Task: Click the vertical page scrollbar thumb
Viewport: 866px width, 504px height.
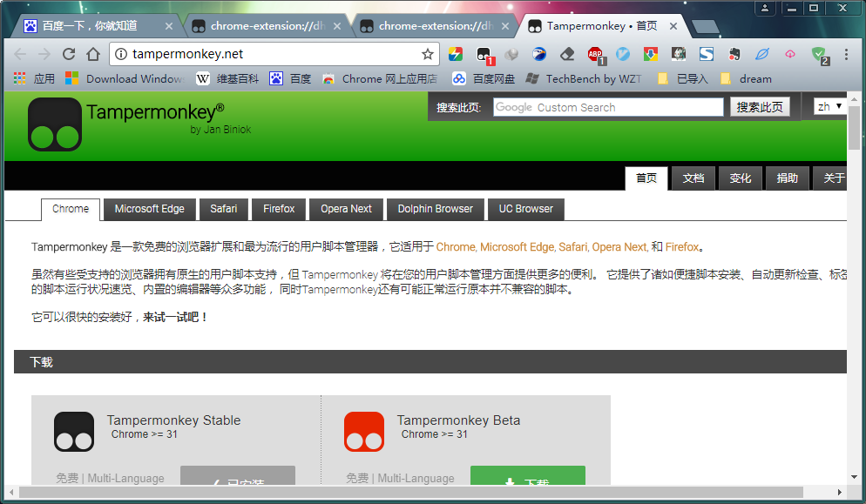Action: point(854,127)
